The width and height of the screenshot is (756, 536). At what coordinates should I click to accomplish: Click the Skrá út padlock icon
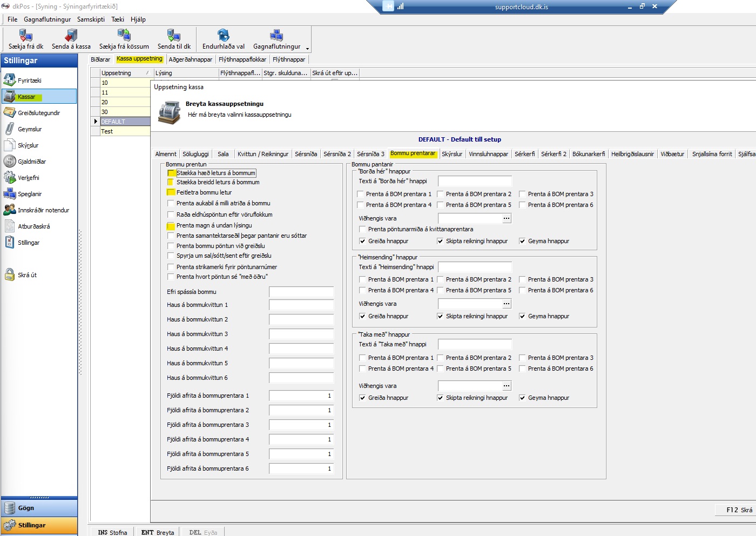[x=10, y=275]
